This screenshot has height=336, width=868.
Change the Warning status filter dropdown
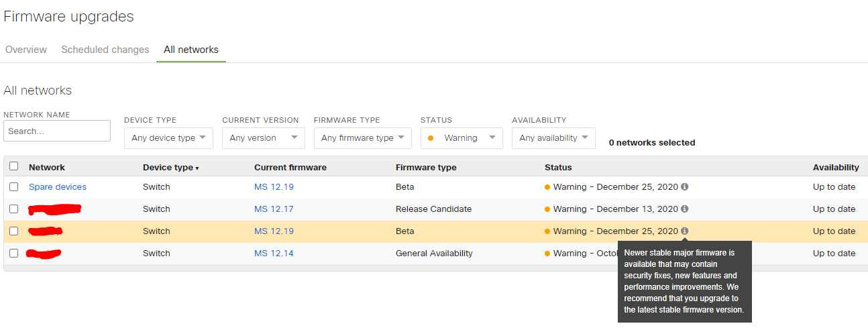coord(462,138)
